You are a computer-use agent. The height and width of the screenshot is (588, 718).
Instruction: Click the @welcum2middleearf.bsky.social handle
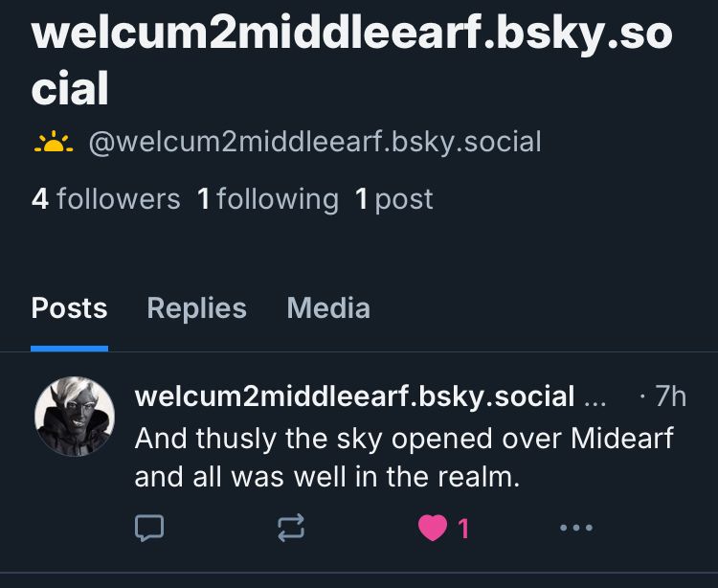[315, 142]
